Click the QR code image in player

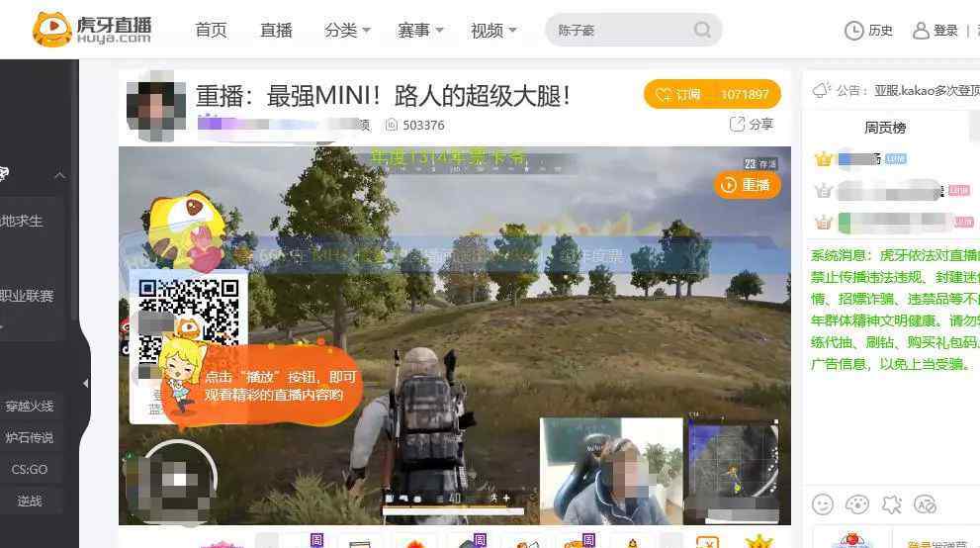pyautogui.click(x=188, y=321)
